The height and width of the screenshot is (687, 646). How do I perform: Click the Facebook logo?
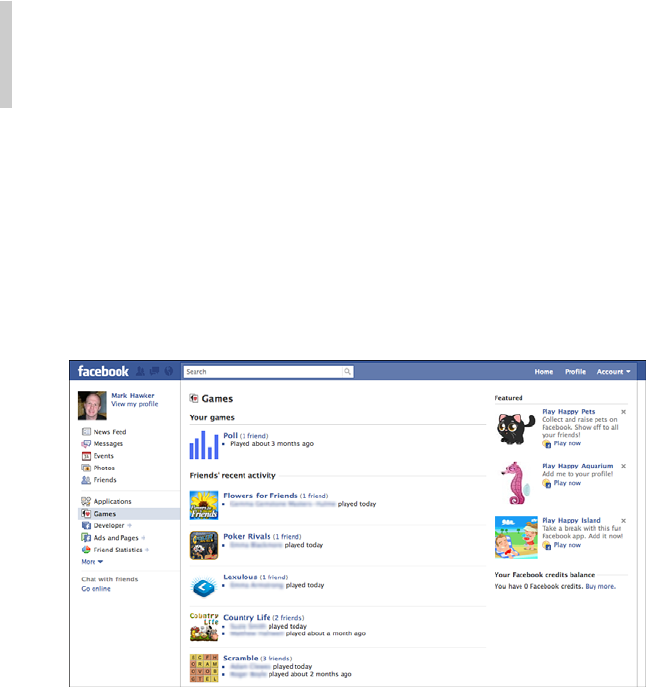[x=103, y=372]
